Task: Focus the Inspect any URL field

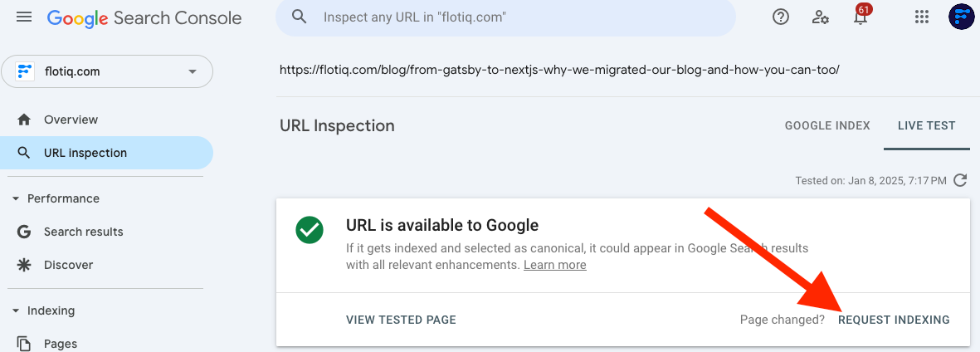Action: (x=505, y=17)
